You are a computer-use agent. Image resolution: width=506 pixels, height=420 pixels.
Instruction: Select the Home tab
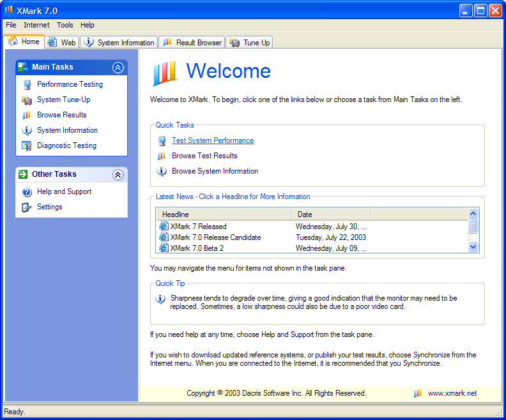click(24, 41)
